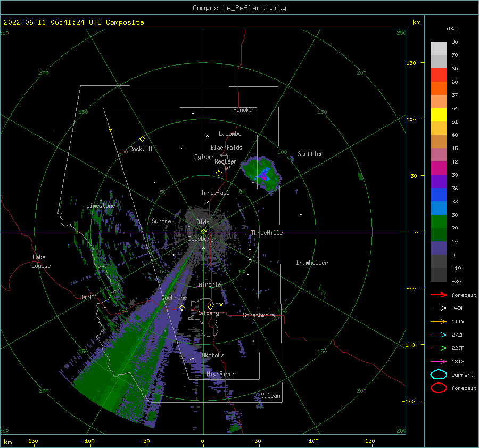Click the RedDeer city label
The image size is (479, 448).
click(x=226, y=161)
